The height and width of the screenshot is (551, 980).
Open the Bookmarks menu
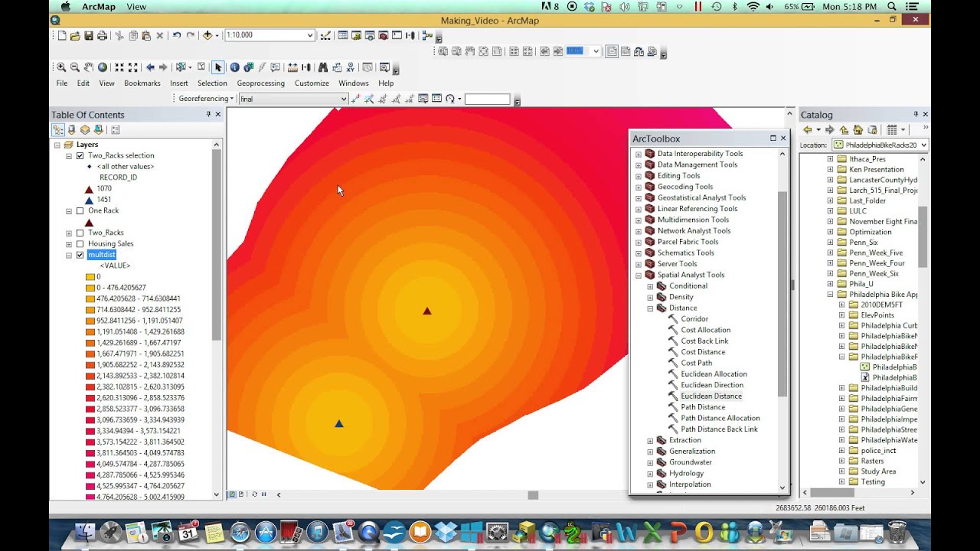coord(142,83)
